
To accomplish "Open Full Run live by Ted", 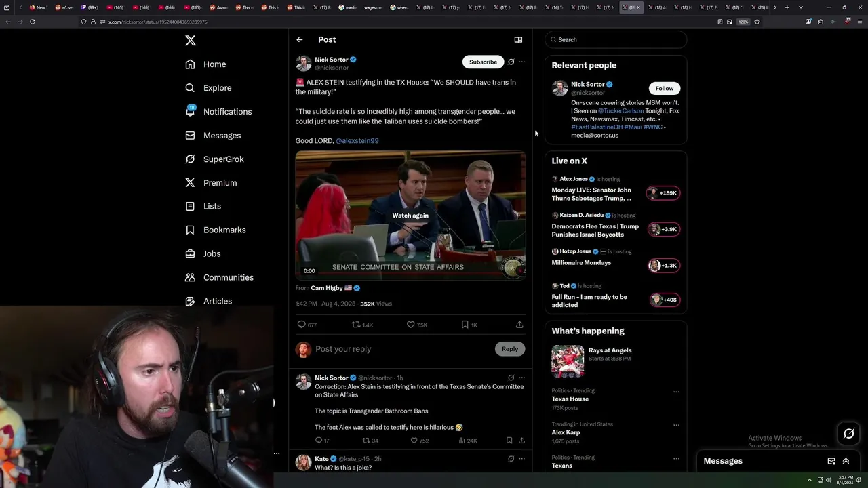I will pos(589,301).
